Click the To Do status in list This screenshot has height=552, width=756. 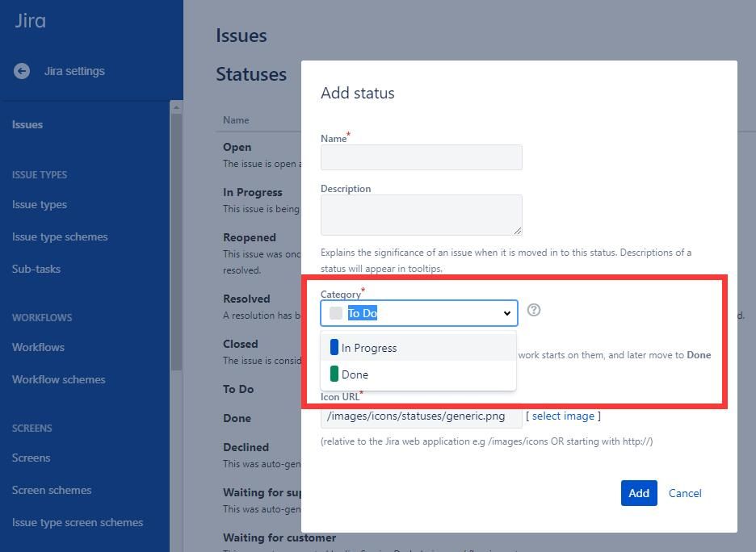point(238,389)
